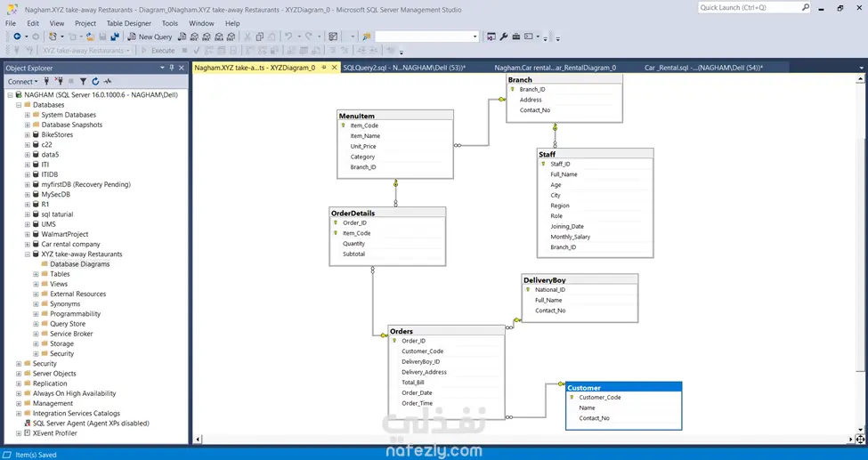Click the Find in Files icon
This screenshot has height=460, width=868.
[x=367, y=36]
